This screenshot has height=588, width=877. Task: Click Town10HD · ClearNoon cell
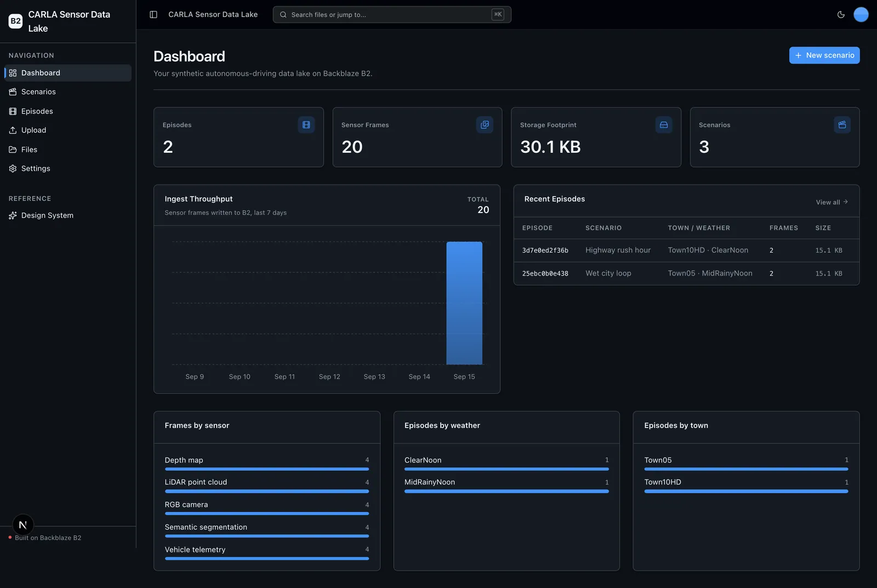point(708,250)
